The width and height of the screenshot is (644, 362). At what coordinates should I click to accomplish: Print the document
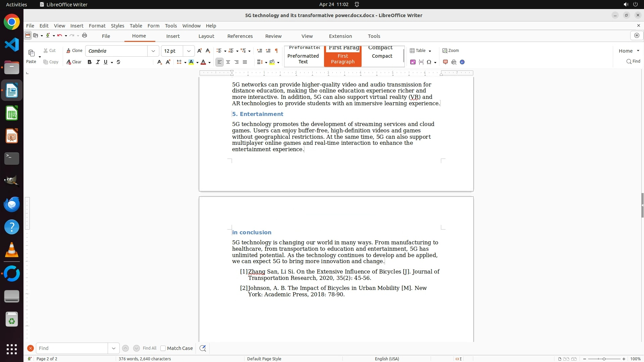click(x=85, y=36)
